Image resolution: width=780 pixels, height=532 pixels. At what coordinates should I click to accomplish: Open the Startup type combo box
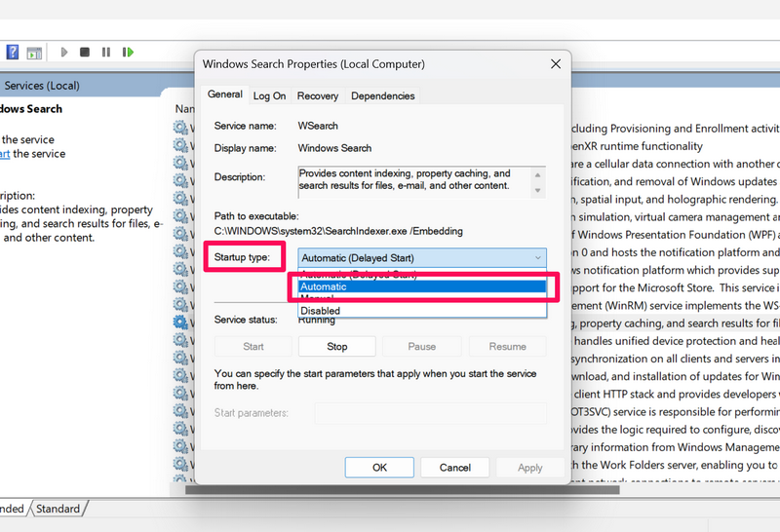(x=421, y=257)
